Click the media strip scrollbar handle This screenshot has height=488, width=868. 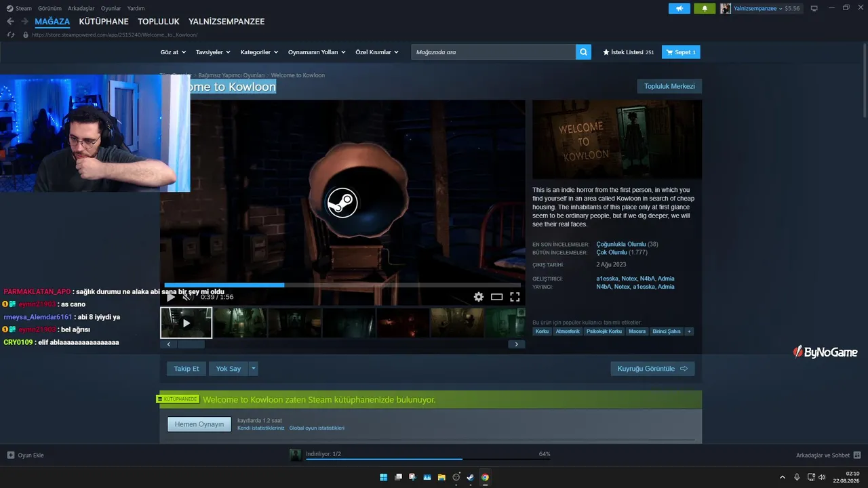(191, 344)
